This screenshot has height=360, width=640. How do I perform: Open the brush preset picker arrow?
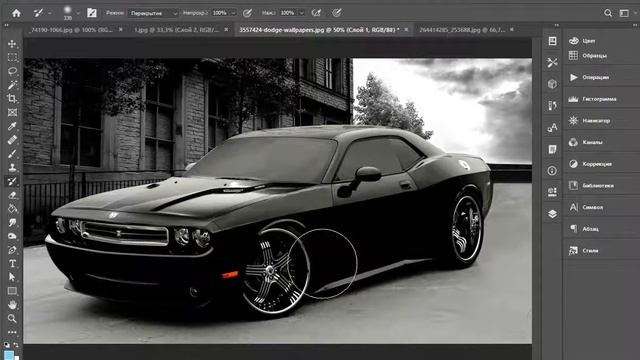pos(78,13)
